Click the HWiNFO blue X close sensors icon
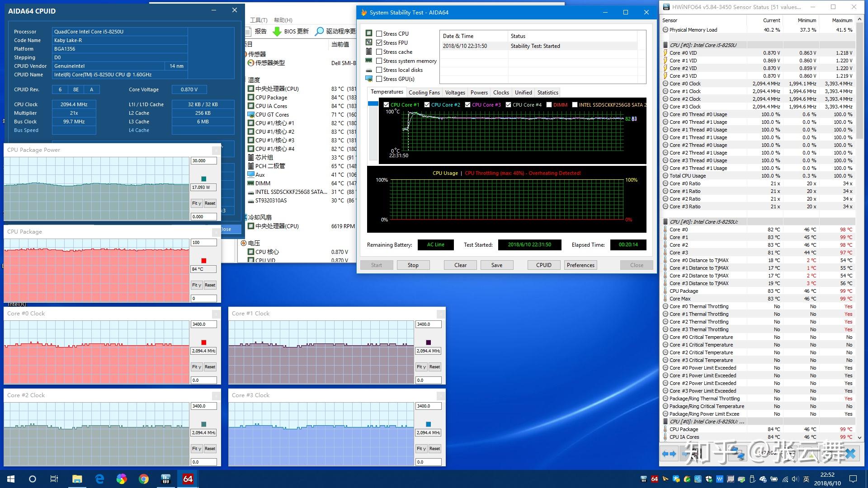Screen dimensions: 868x488 (850, 454)
